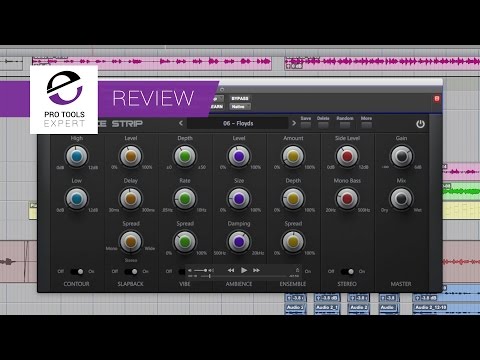Click the Random preset button
This screenshot has width=480, height=360.
tap(345, 125)
